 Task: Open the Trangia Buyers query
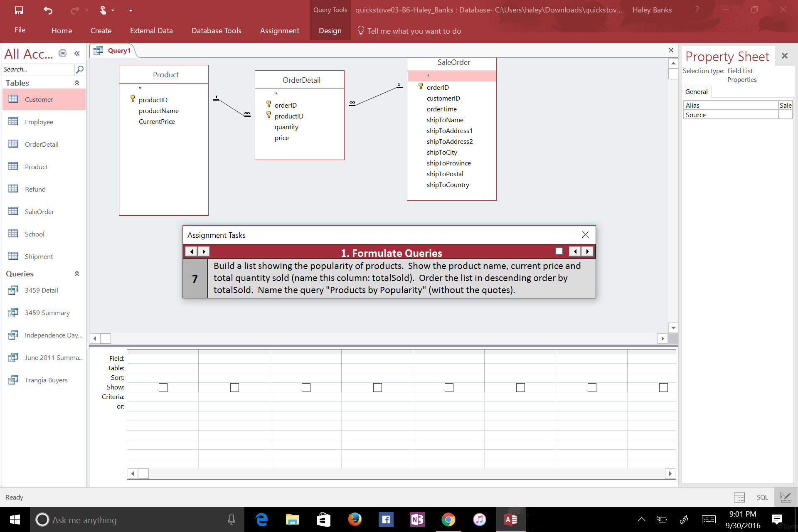(46, 380)
